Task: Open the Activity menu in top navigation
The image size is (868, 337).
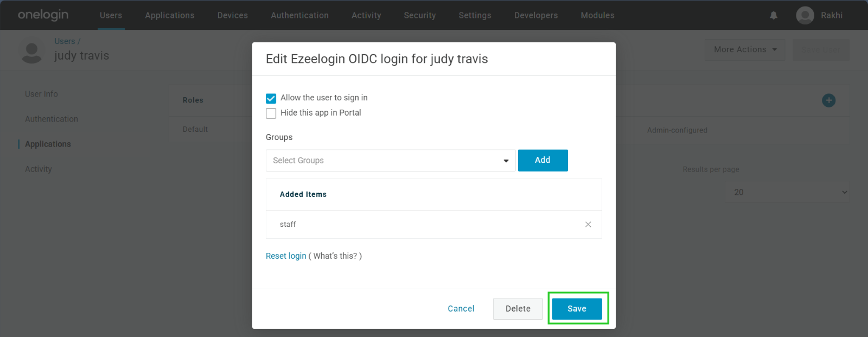Action: tap(366, 15)
